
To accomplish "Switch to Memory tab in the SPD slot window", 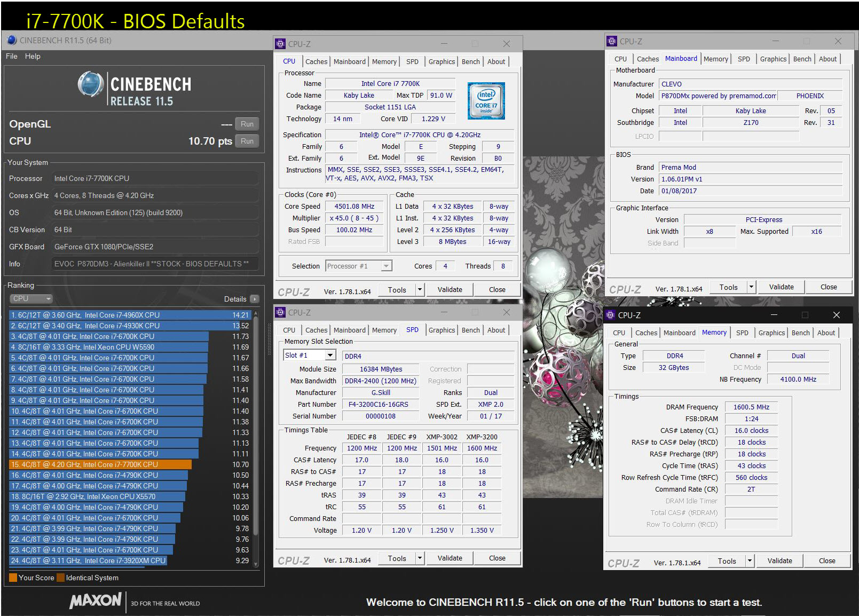I will (384, 330).
